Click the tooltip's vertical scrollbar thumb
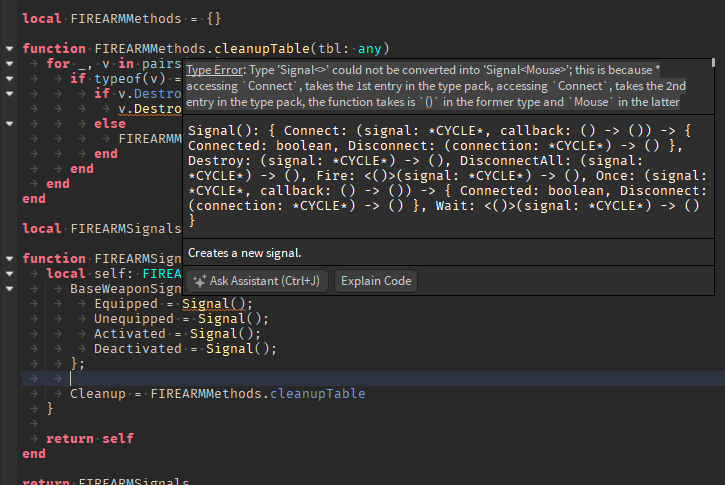Image resolution: width=725 pixels, height=485 pixels. coord(713,62)
